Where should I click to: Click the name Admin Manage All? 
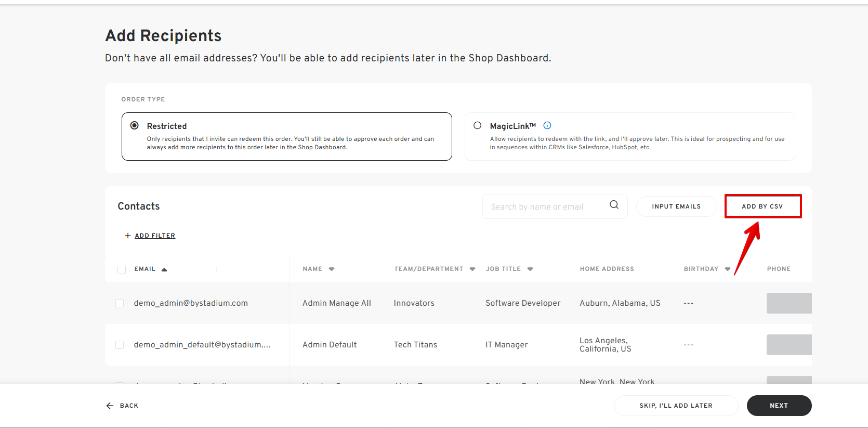(x=337, y=303)
